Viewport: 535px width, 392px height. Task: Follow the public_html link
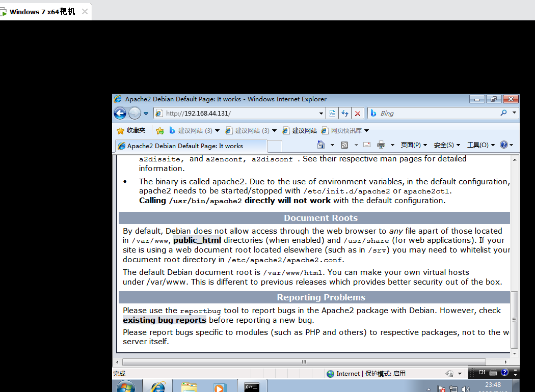coord(197,240)
